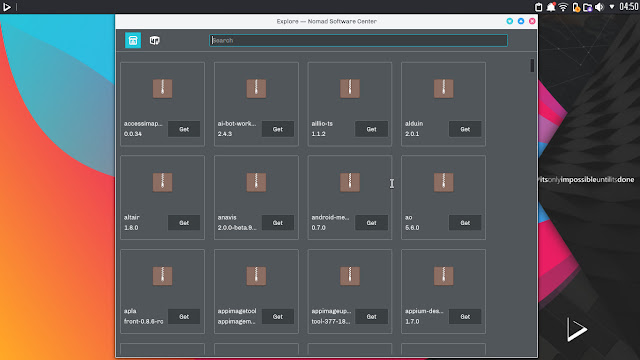Viewport: 640px width, 360px height.
Task: Click the alduin package icon
Action: (x=444, y=89)
